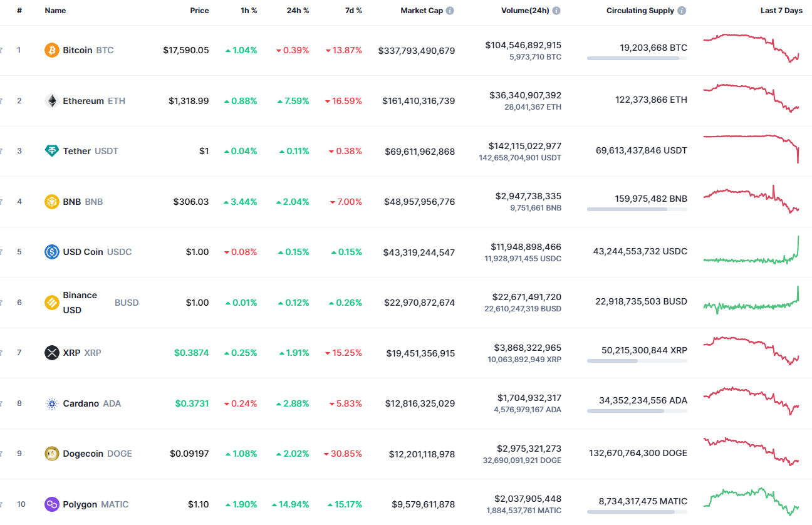Sort the table by 24h % column
Screen dimensions: 812x525
[298, 10]
